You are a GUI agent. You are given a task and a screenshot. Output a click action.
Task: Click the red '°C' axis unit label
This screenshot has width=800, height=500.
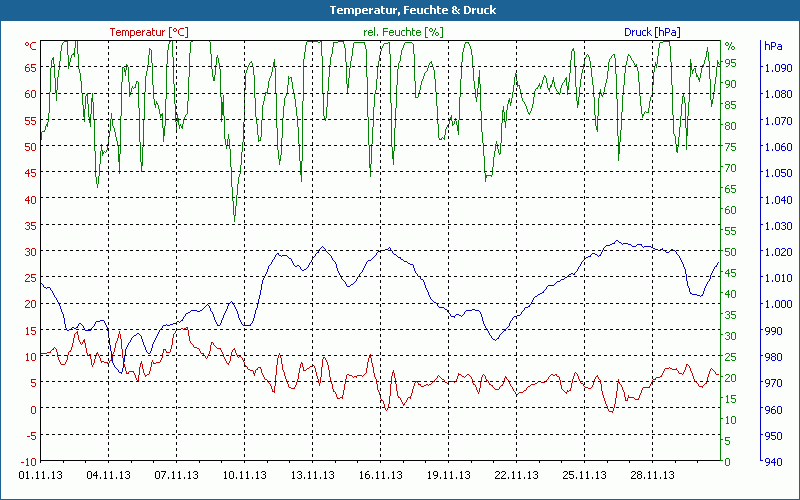(x=30, y=46)
